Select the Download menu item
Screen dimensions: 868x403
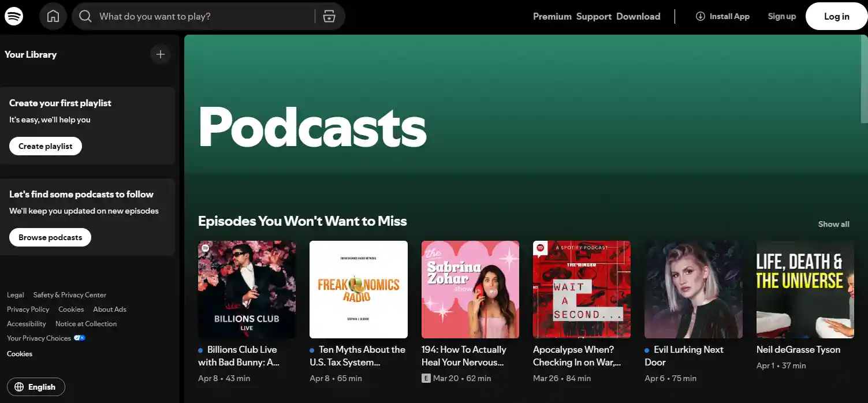click(638, 16)
